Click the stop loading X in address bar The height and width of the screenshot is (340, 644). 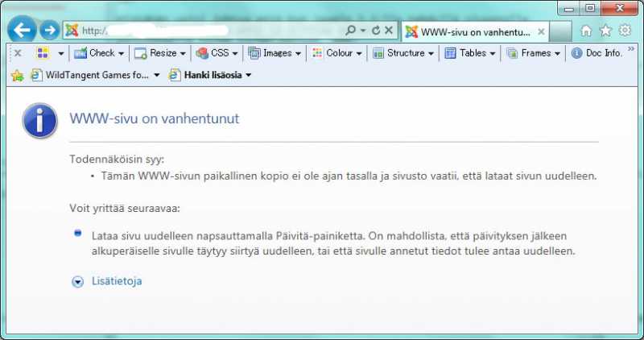coord(388,31)
